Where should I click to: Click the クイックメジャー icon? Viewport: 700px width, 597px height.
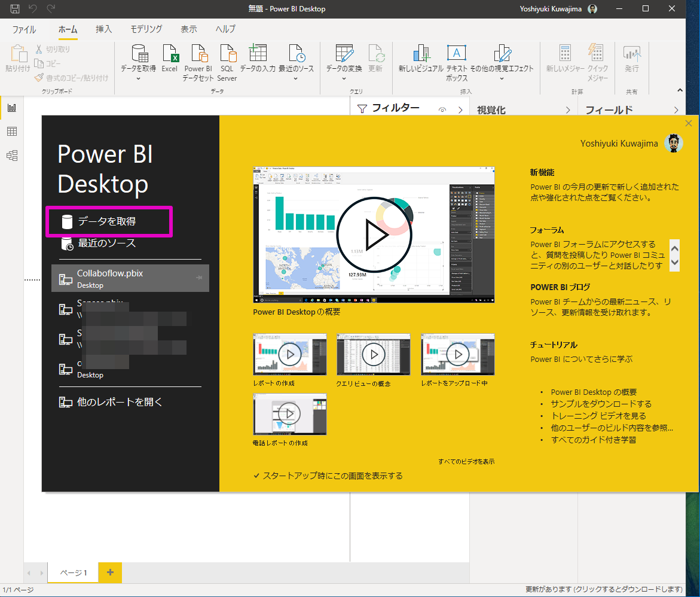[596, 53]
